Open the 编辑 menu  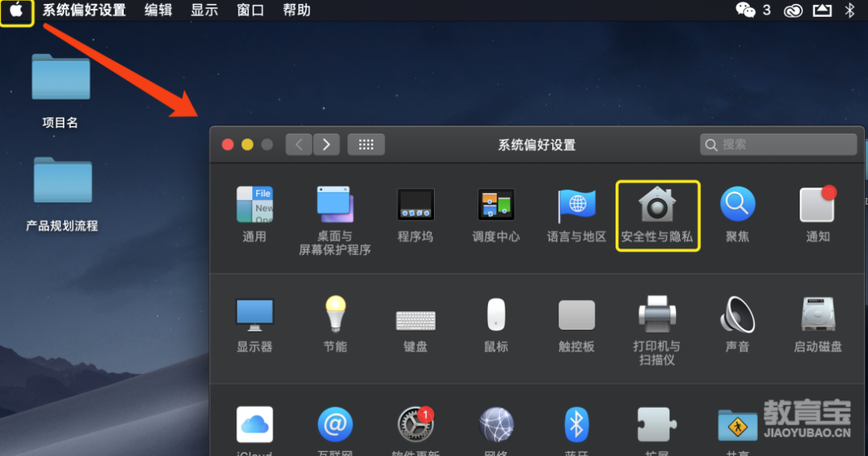(x=158, y=10)
